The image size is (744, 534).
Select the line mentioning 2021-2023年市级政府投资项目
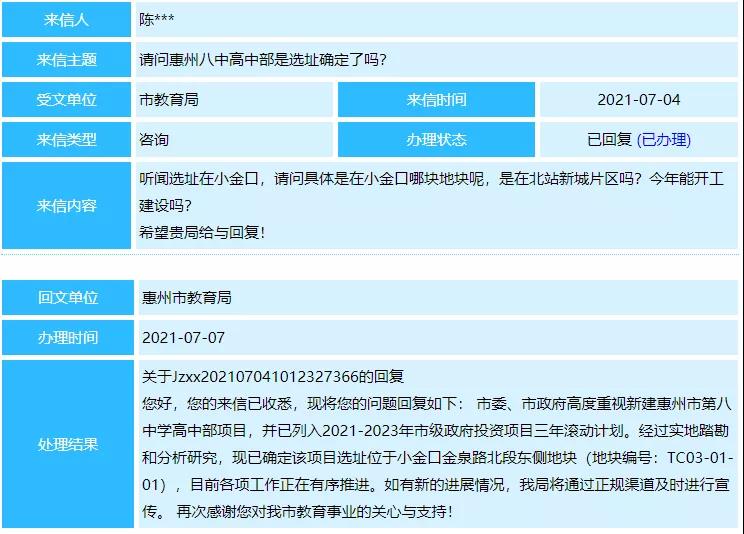pos(436,431)
